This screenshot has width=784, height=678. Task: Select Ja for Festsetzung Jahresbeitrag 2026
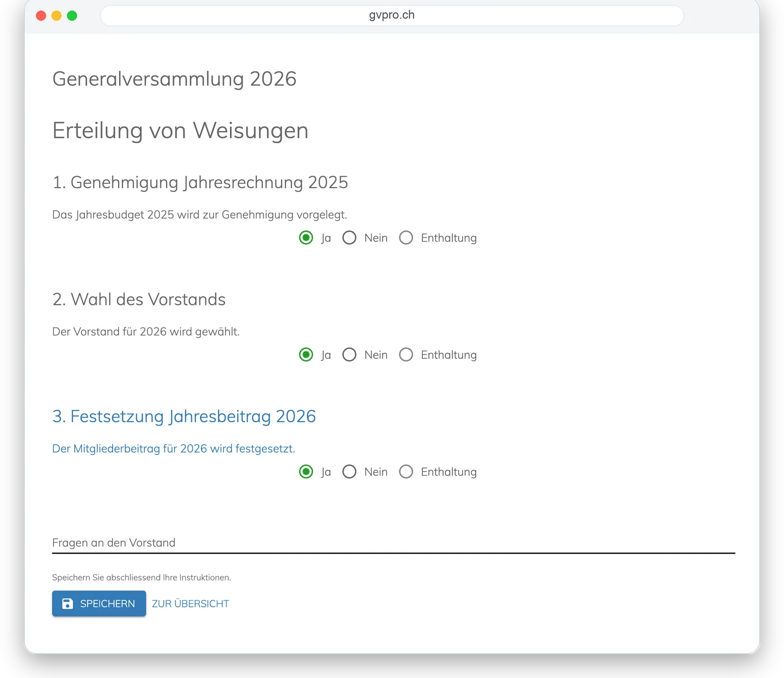(x=306, y=472)
